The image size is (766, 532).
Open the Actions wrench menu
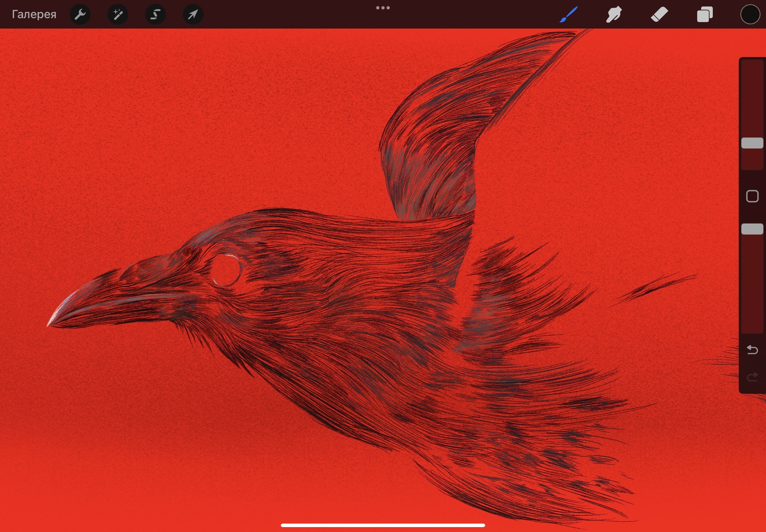(80, 15)
